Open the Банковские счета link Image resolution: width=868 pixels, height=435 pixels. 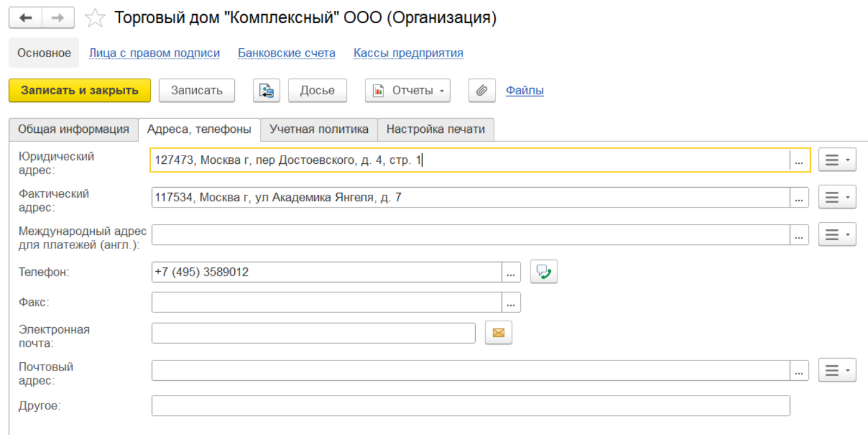(x=286, y=53)
